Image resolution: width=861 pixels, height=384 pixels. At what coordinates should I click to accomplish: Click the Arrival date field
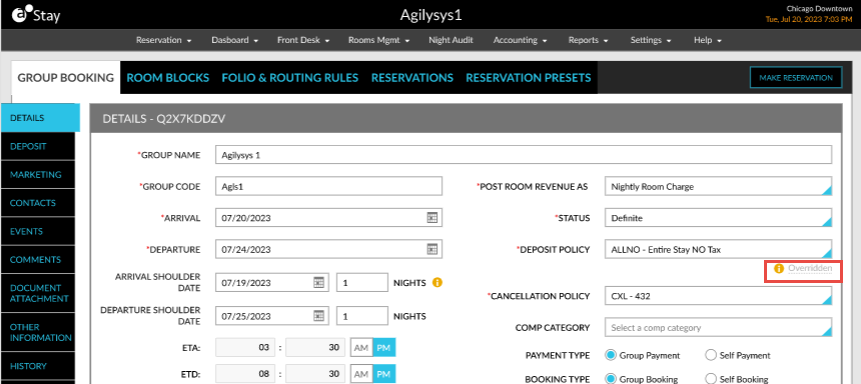(328, 218)
